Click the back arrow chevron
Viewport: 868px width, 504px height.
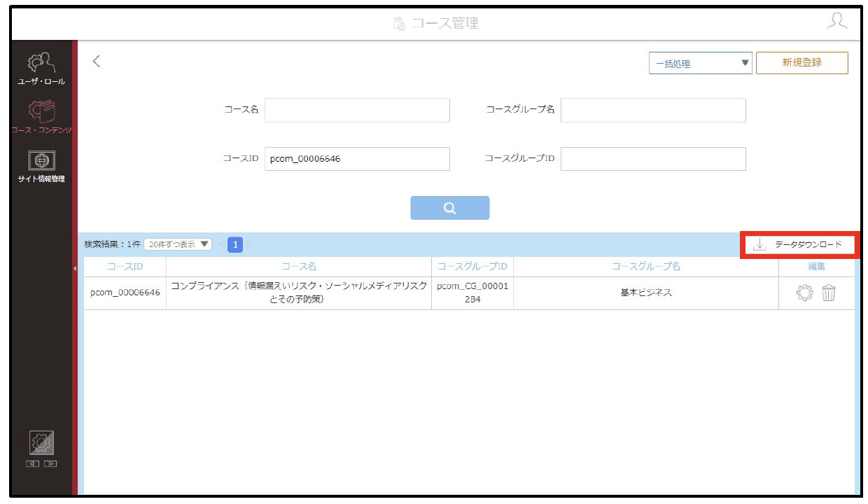point(97,61)
